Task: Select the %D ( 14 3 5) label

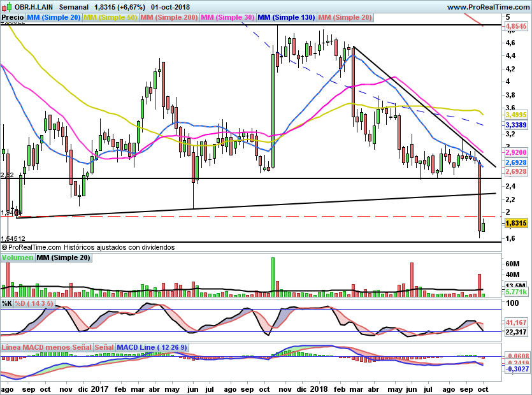Action: point(34,303)
